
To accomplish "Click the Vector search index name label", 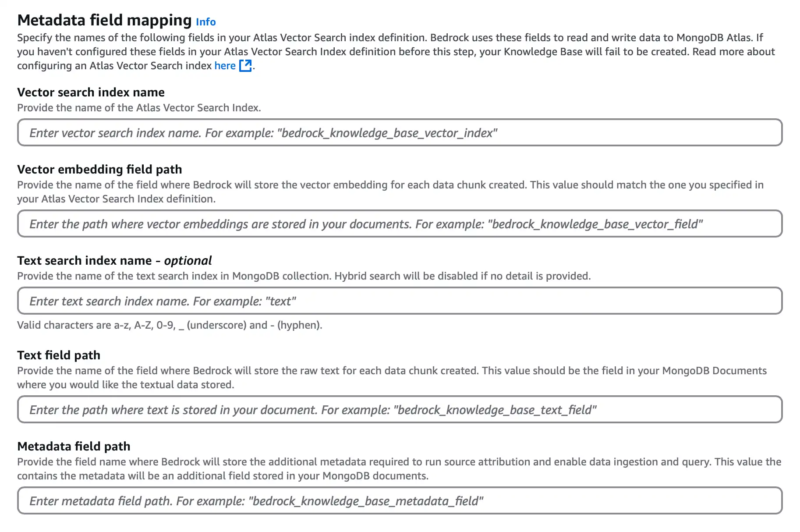I will [x=91, y=92].
